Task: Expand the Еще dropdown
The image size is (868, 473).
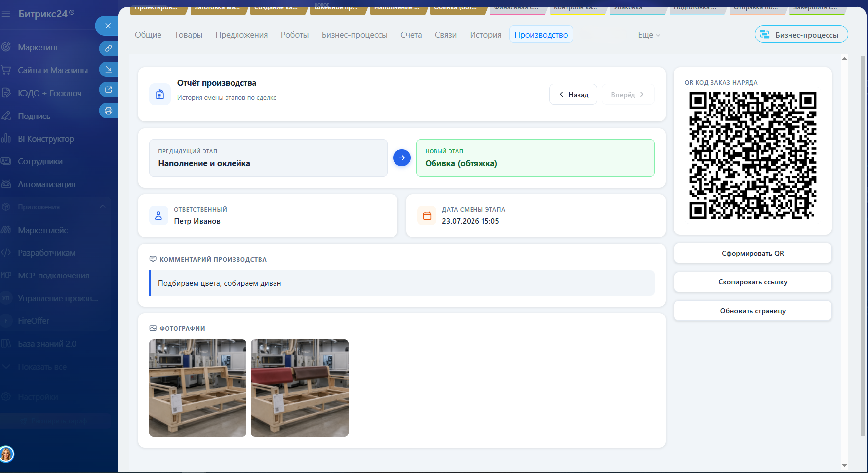Action: point(649,35)
